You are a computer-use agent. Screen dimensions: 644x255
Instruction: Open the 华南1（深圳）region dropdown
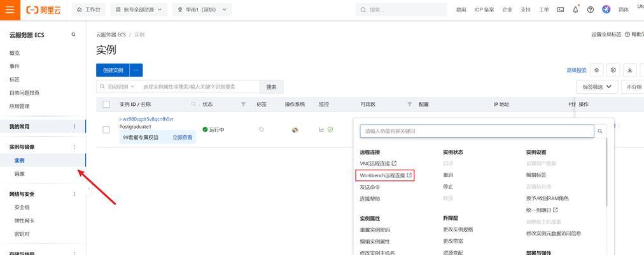pos(202,10)
